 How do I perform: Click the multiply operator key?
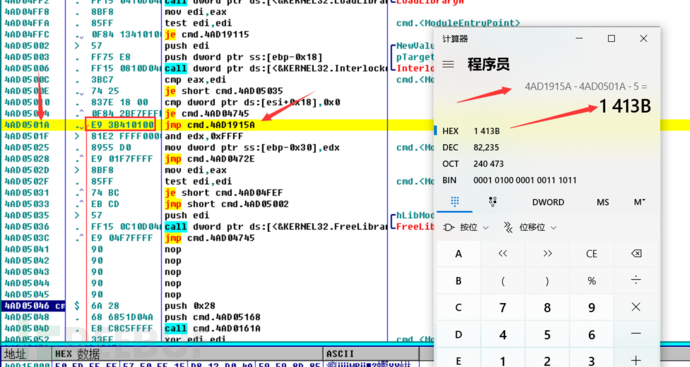click(x=636, y=307)
